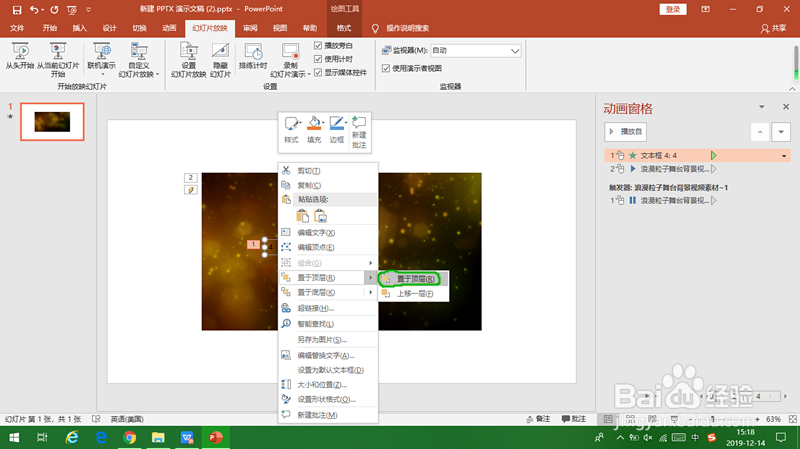Click New Comment (新建批注) in mini toolbar

359,132
